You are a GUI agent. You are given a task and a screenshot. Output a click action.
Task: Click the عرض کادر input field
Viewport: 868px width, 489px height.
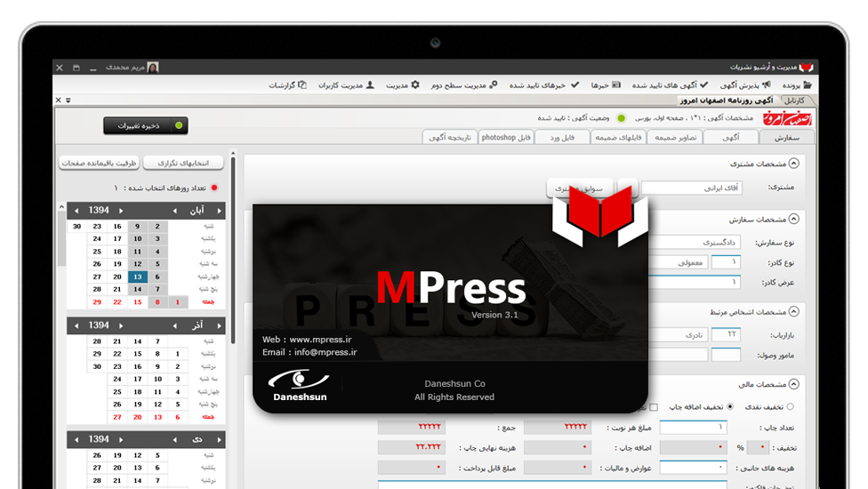coord(695,282)
